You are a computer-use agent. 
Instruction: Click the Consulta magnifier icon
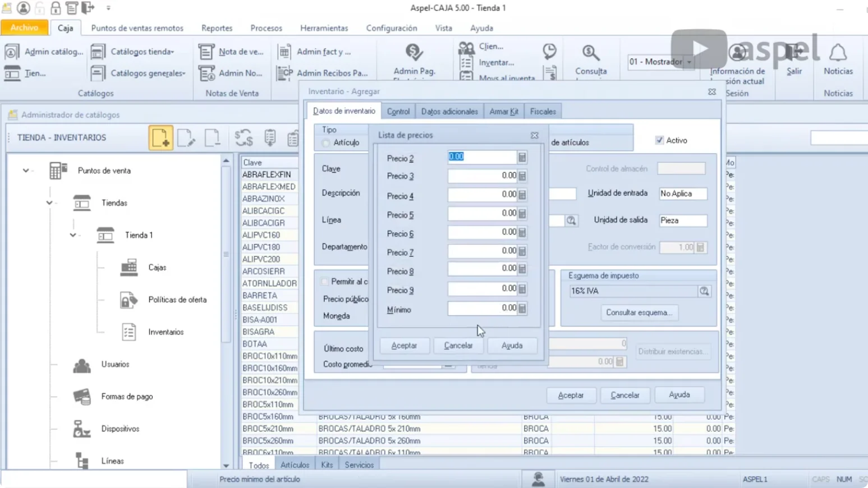[590, 53]
